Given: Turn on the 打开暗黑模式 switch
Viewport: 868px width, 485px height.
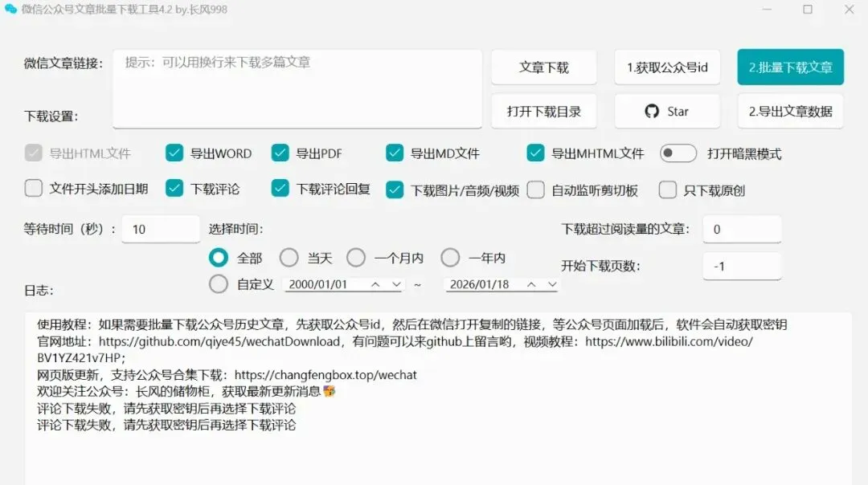Looking at the screenshot, I should [x=678, y=153].
